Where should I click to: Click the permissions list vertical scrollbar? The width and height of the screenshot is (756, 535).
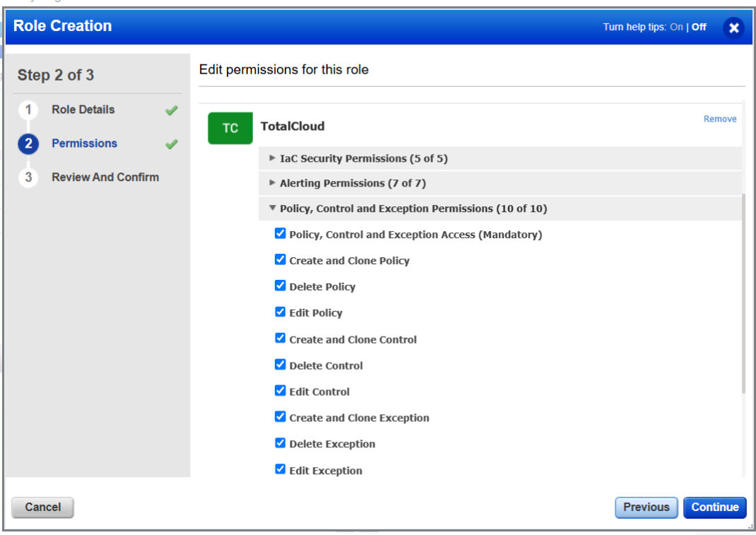pyautogui.click(x=743, y=293)
